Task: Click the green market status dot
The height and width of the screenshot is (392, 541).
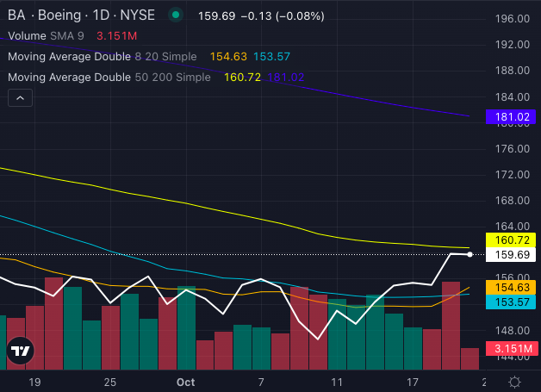Action: tap(176, 15)
